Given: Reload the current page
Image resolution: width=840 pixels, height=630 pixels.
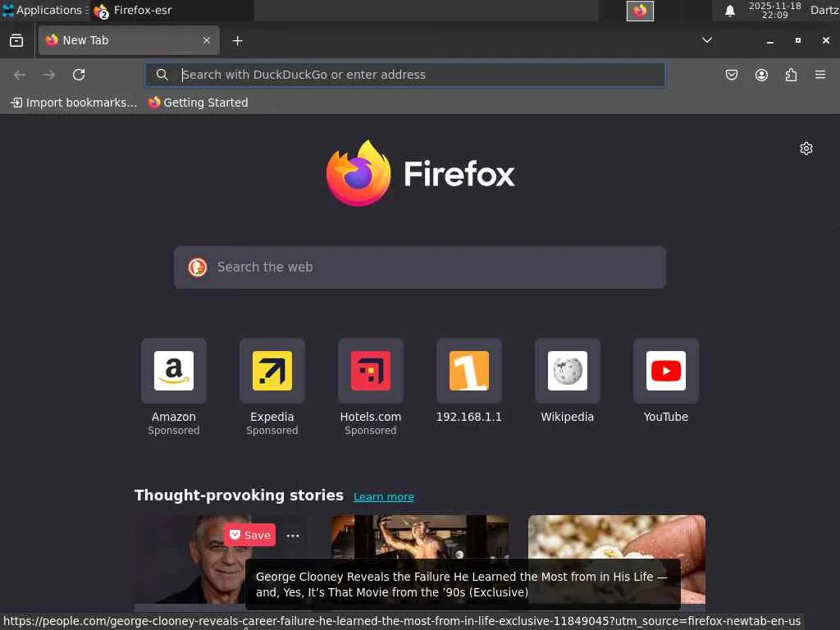Looking at the screenshot, I should tap(79, 75).
